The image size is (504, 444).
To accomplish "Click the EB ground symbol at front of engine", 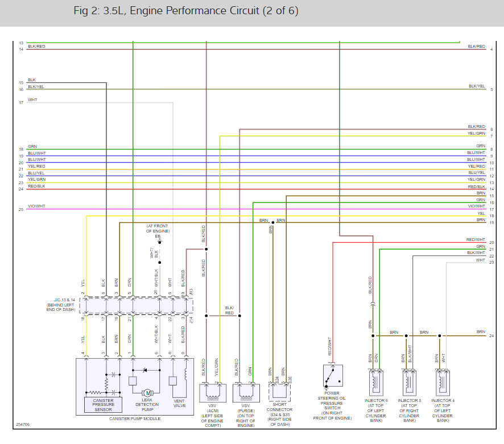I will [159, 242].
